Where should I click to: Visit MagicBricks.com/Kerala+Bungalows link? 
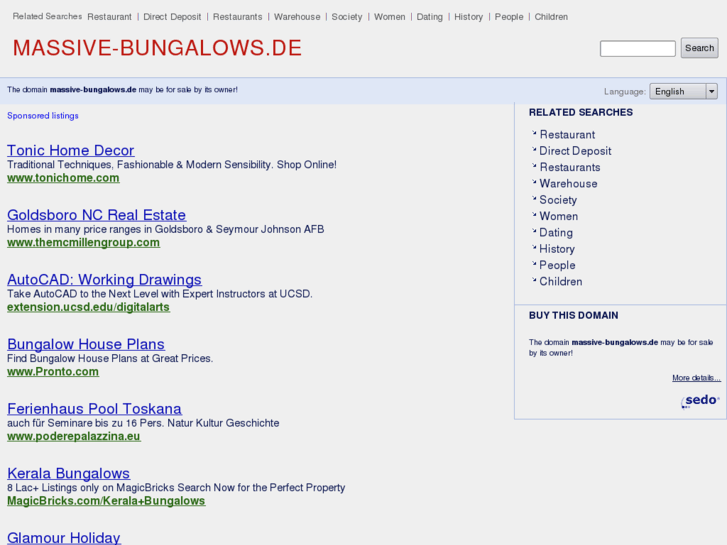(106, 501)
